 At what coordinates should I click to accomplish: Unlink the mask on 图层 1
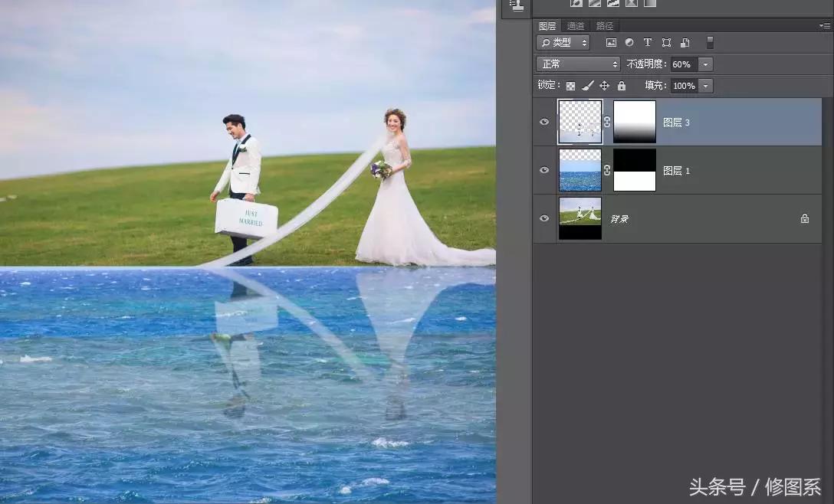607,170
